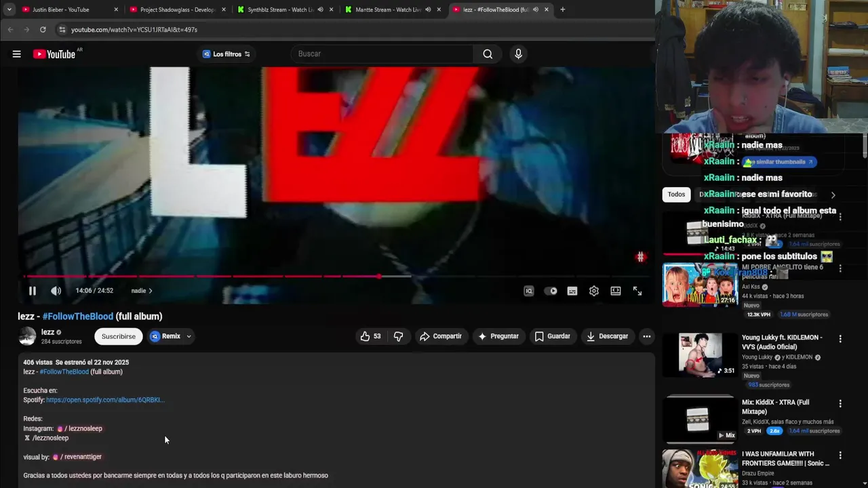Viewport: 868px width, 488px height.
Task: Open the player settings gear
Action: [x=594, y=291]
